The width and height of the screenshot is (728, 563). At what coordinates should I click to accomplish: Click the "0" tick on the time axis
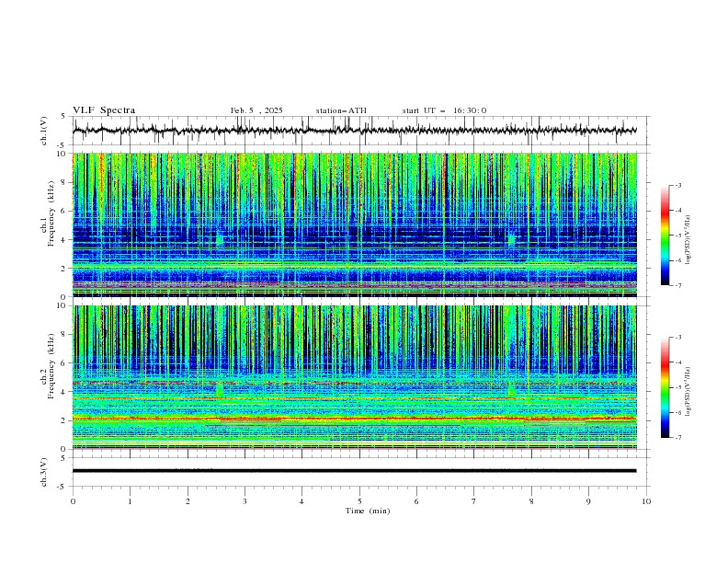tap(73, 501)
